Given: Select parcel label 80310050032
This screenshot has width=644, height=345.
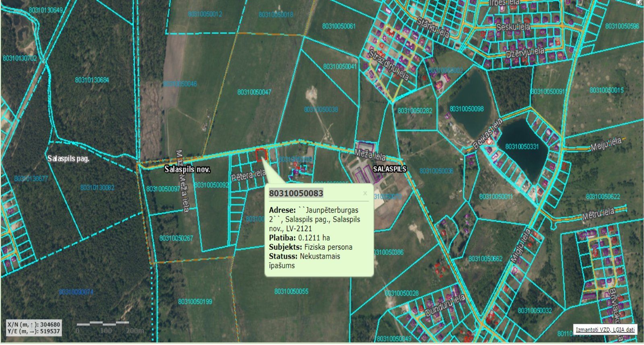Looking at the screenshot, I should point(535,310).
